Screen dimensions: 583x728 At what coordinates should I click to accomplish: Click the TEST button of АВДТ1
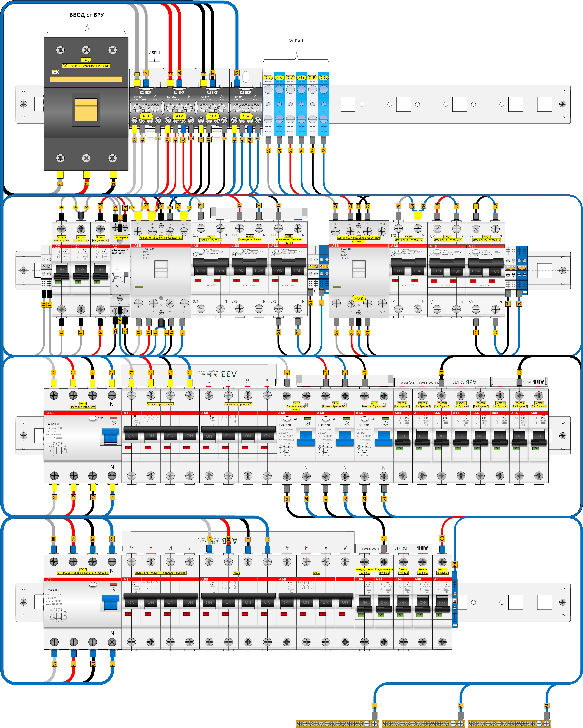pyautogui.click(x=201, y=252)
